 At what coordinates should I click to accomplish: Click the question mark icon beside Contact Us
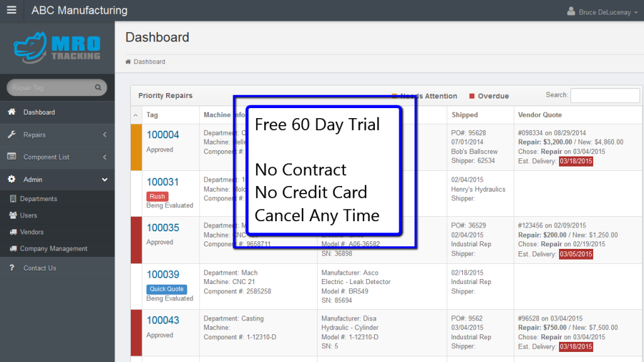(11, 268)
